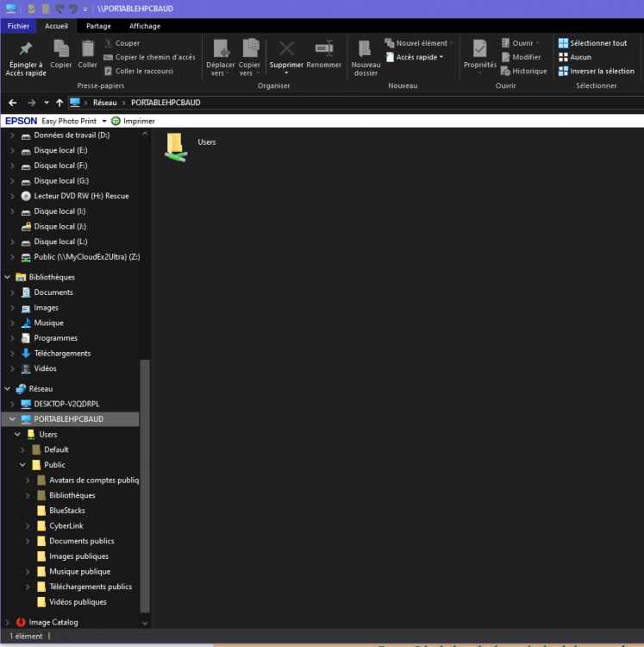Open quick access toolbar customize arrow
This screenshot has width=644, height=647.
(x=85, y=9)
